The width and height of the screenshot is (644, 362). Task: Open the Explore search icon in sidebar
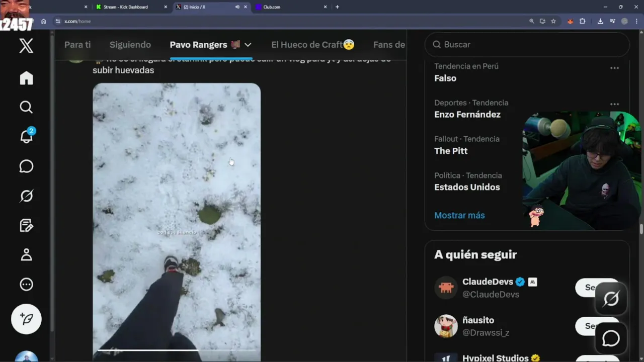tap(26, 107)
